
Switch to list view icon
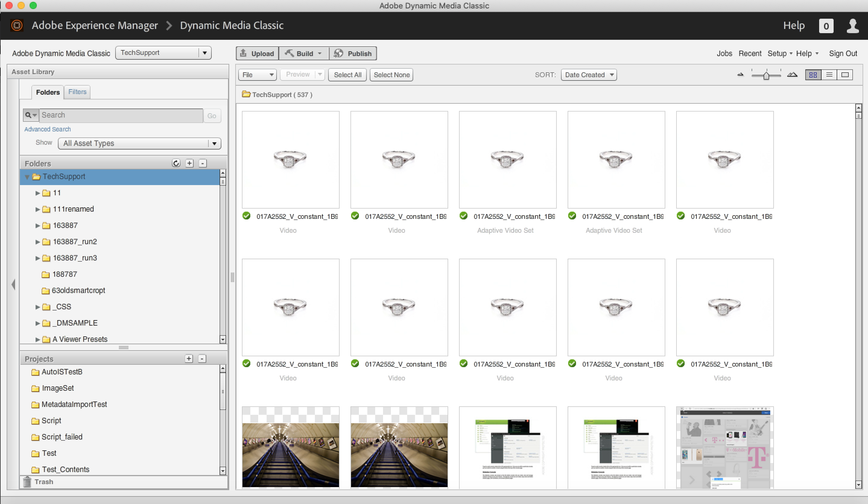pos(829,75)
